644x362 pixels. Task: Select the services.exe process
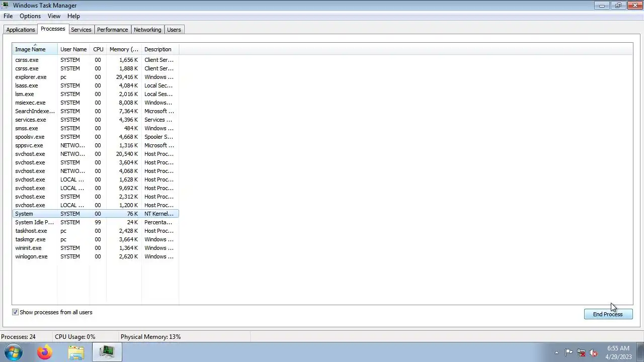tap(96, 120)
